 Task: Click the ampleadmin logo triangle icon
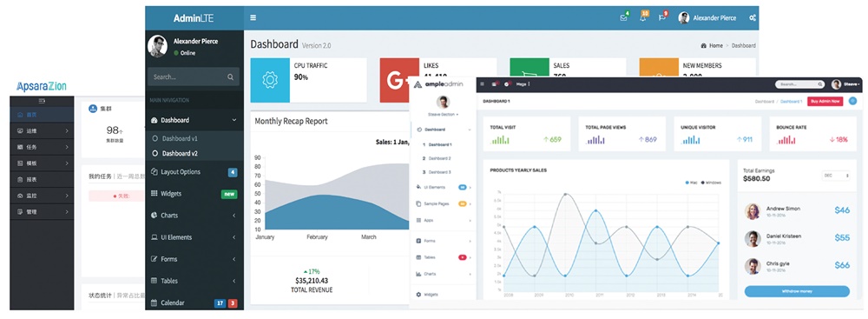(x=418, y=84)
